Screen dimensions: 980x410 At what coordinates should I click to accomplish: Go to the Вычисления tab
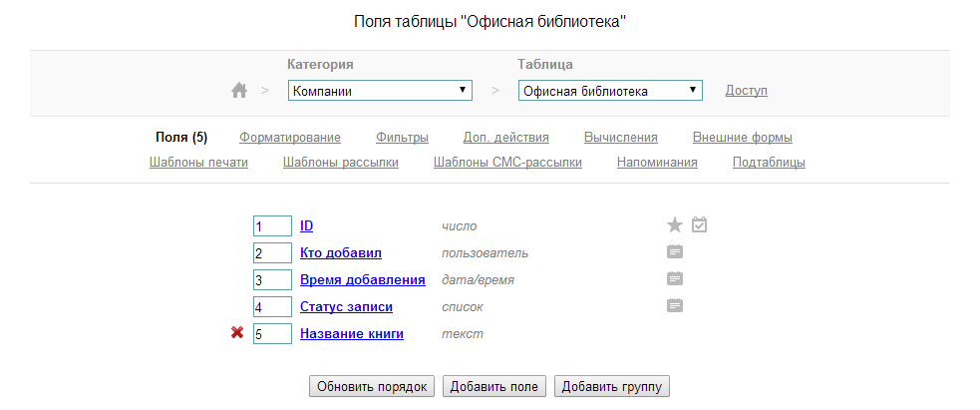tap(620, 138)
